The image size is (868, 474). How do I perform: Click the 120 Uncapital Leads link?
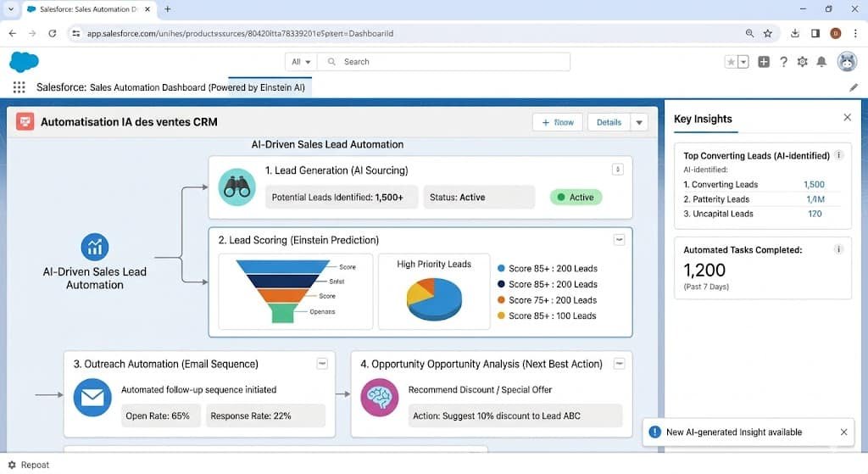coord(815,214)
